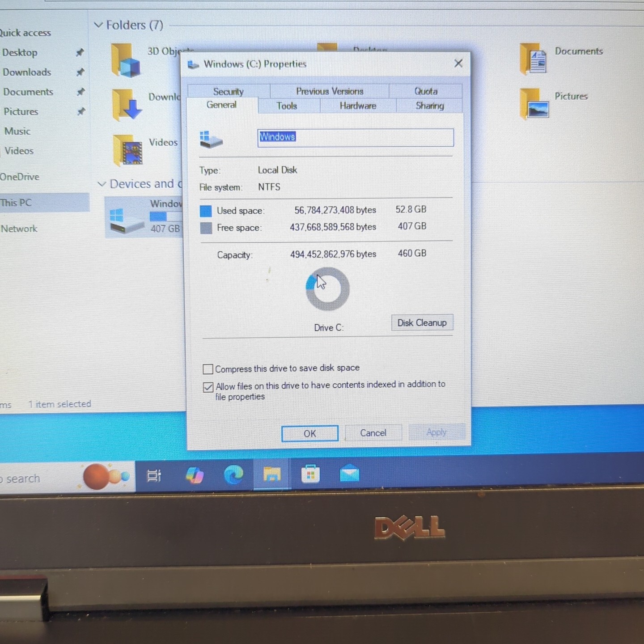Switch to the Sharing tab
The width and height of the screenshot is (644, 644).
[x=430, y=106]
